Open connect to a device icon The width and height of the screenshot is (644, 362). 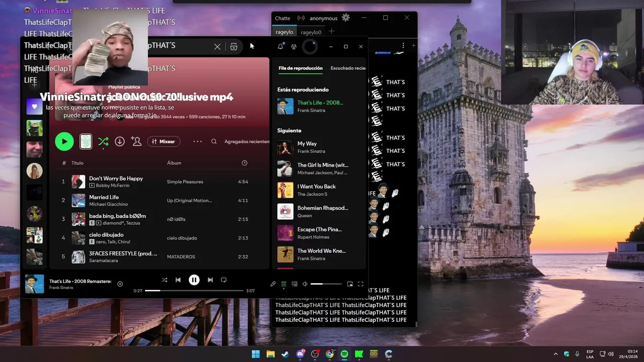click(294, 284)
